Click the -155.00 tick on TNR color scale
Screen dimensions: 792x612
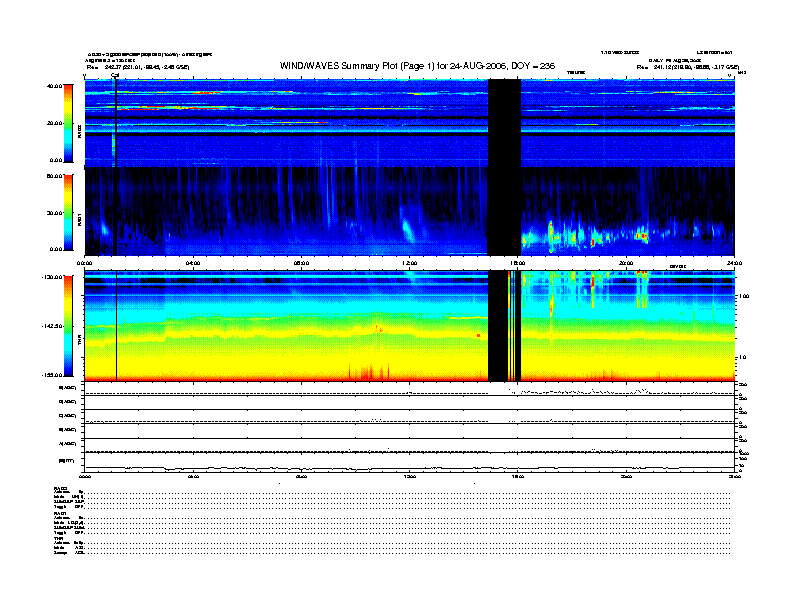point(52,375)
